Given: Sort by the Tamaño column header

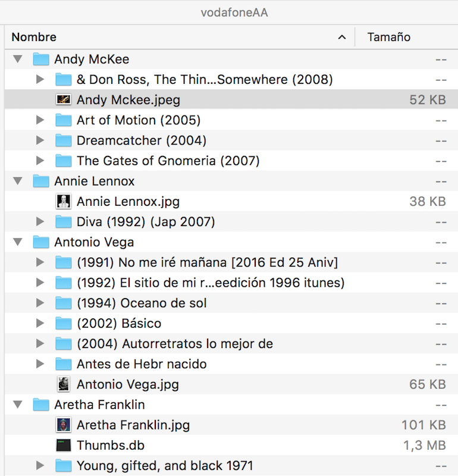Looking at the screenshot, I should tap(388, 37).
